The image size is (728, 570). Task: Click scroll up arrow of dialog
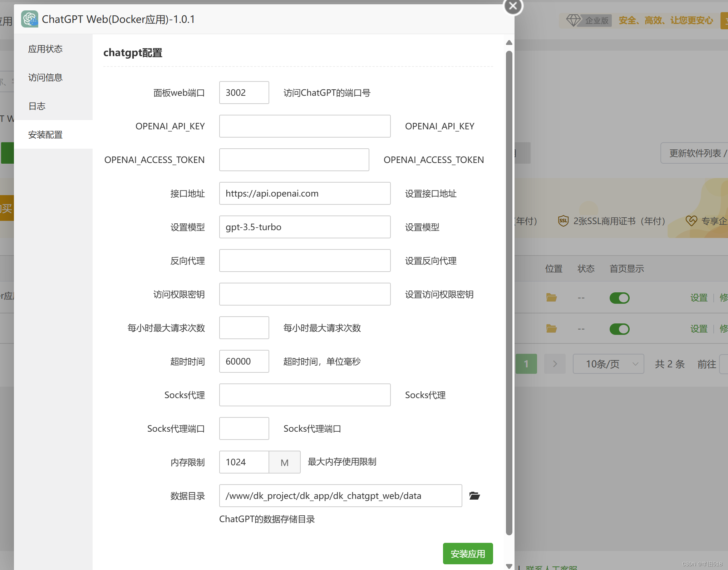point(509,43)
